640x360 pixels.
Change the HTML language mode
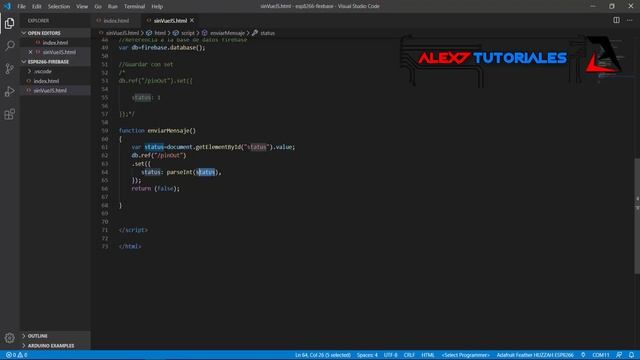[428, 355]
